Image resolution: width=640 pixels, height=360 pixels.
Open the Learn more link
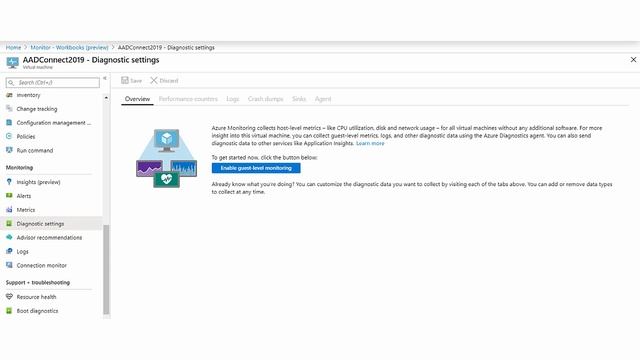(x=370, y=143)
